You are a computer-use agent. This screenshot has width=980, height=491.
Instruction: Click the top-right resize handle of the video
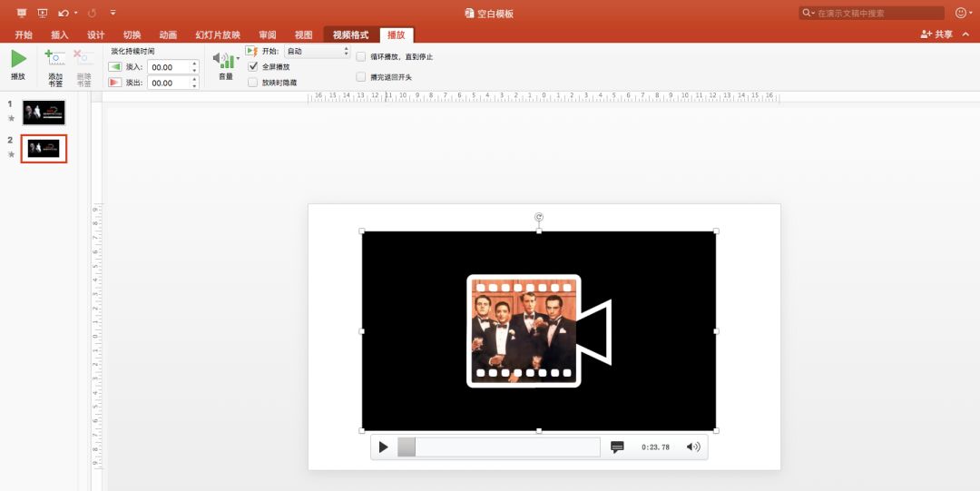716,231
